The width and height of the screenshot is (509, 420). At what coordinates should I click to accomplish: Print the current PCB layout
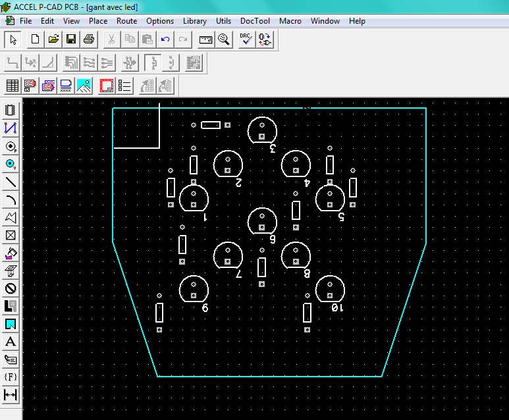89,39
